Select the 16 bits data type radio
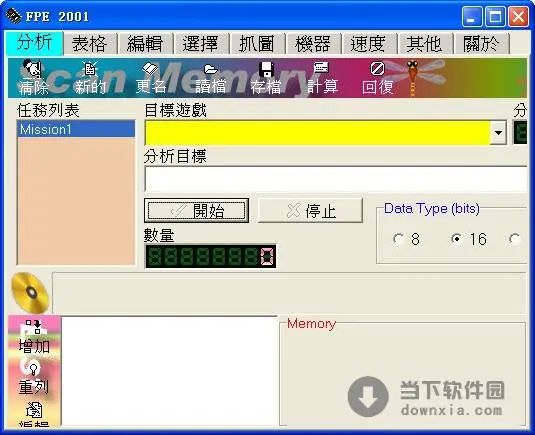 (x=456, y=239)
